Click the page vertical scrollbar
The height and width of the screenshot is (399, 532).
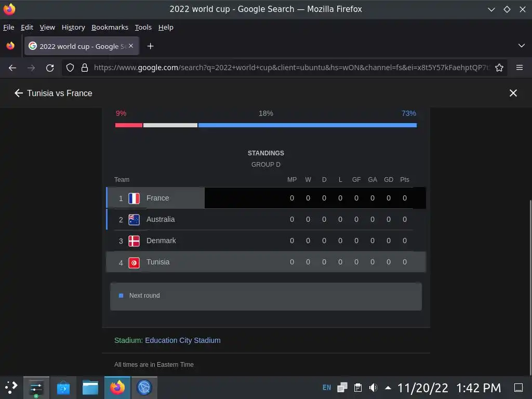pyautogui.click(x=530, y=288)
